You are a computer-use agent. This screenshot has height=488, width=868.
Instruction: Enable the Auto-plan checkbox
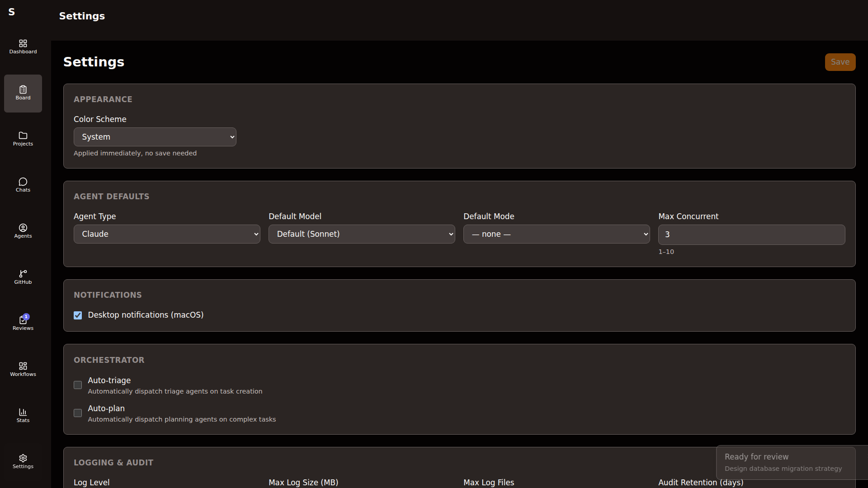pyautogui.click(x=78, y=413)
